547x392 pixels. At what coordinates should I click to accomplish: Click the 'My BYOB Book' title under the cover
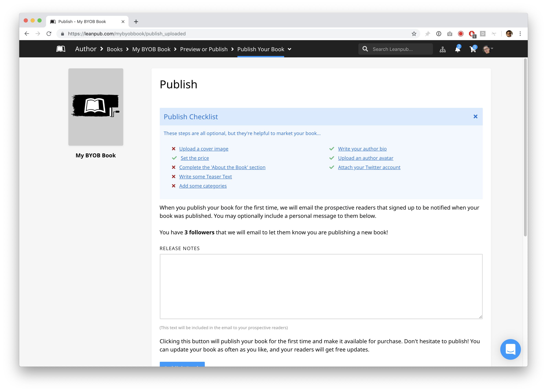pos(96,156)
